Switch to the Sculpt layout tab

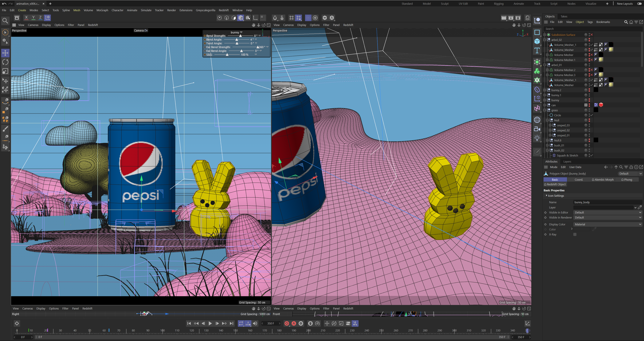pyautogui.click(x=444, y=4)
